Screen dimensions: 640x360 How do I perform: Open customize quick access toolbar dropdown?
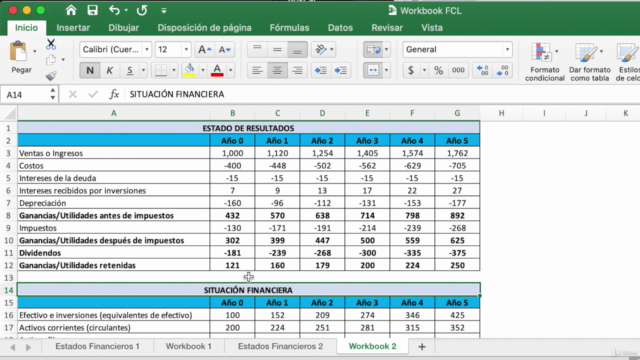[164, 11]
